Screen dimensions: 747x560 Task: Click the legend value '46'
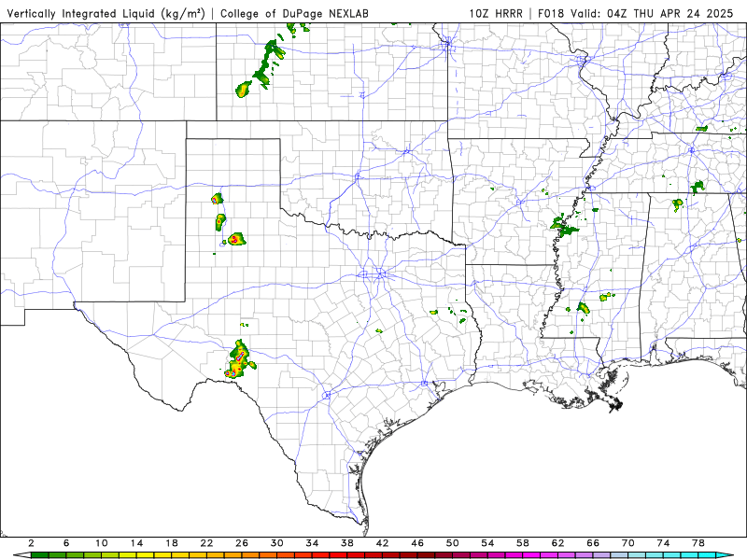click(x=417, y=543)
